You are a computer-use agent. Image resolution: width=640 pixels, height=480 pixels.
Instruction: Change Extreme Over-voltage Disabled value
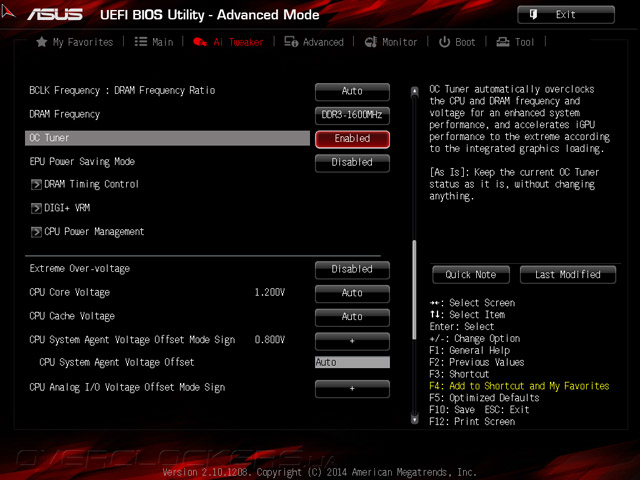tap(352, 269)
